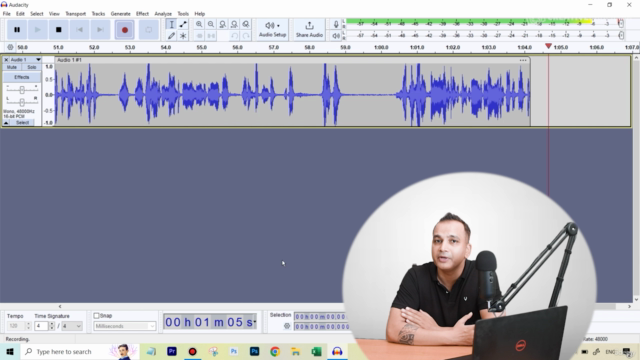Screen dimensions: 640x360
Task: Open Effects for Audio 1 track
Action: coord(22,77)
